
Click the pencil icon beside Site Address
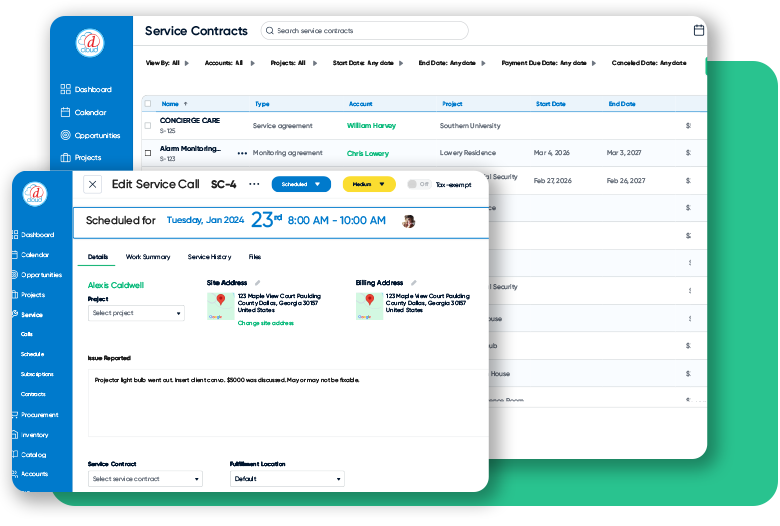pos(258,283)
